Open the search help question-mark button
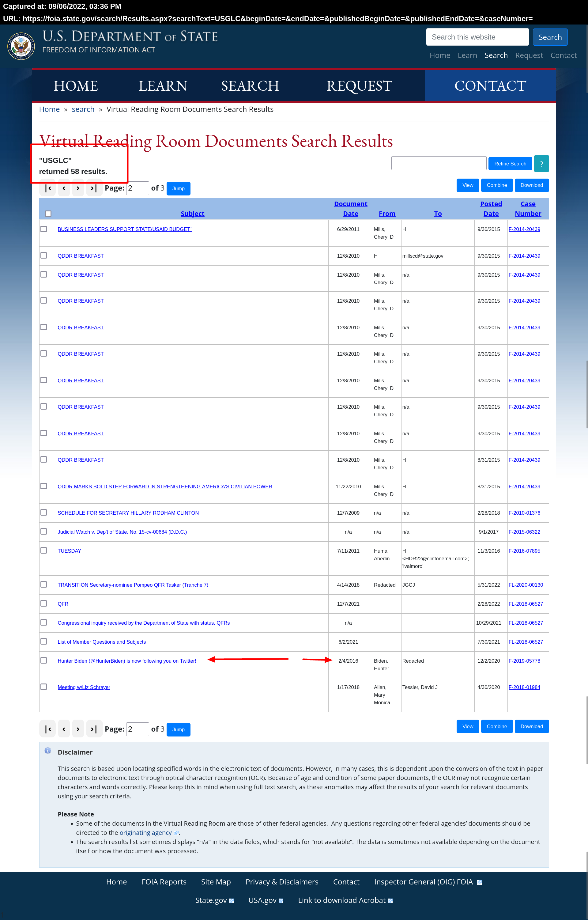 click(541, 164)
